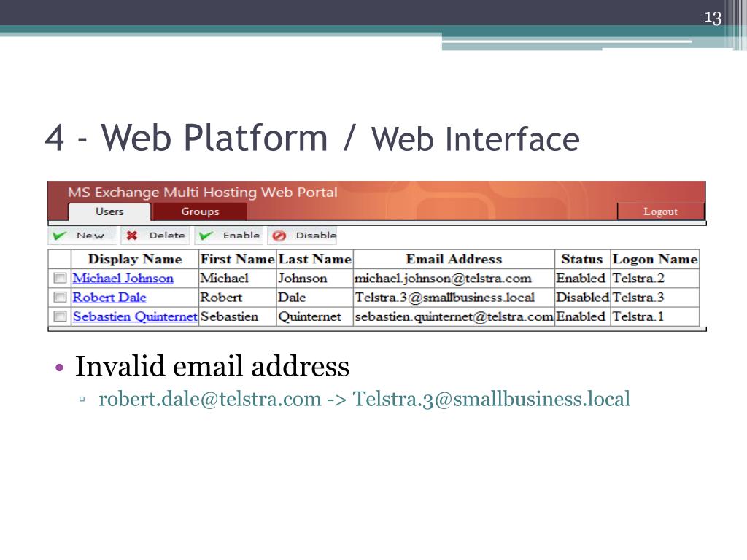Screen dimensions: 747x560
Task: Click the Display Name column header
Action: [135, 259]
